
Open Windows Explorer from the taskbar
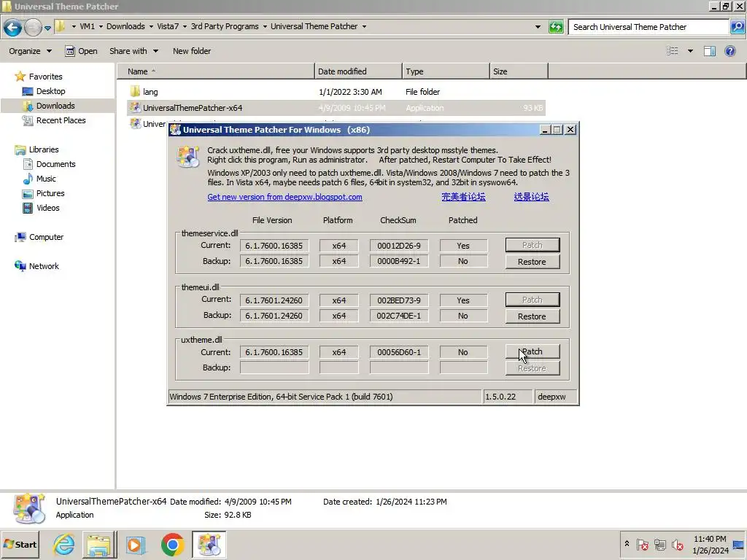99,544
